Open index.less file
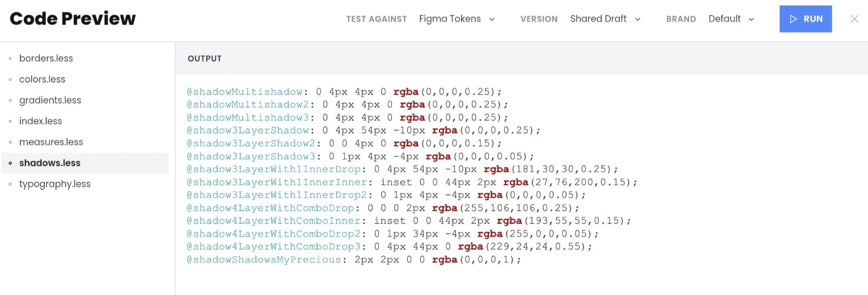 coord(41,121)
